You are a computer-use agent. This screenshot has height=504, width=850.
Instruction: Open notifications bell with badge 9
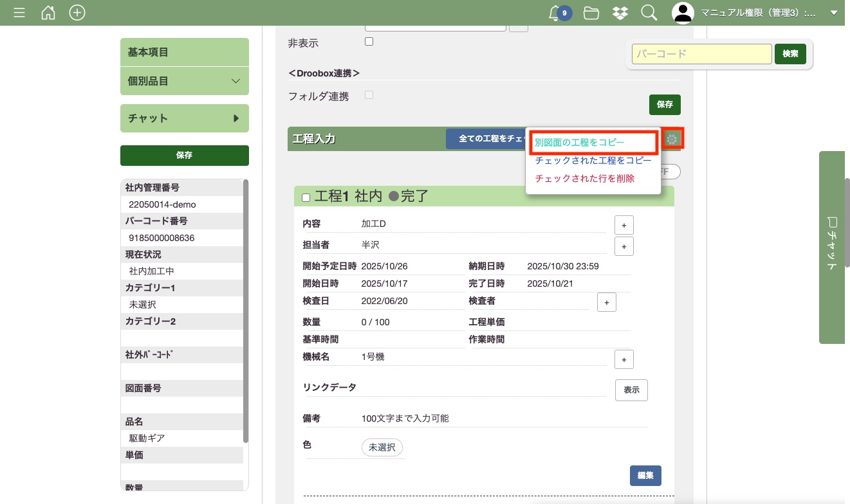pos(555,13)
